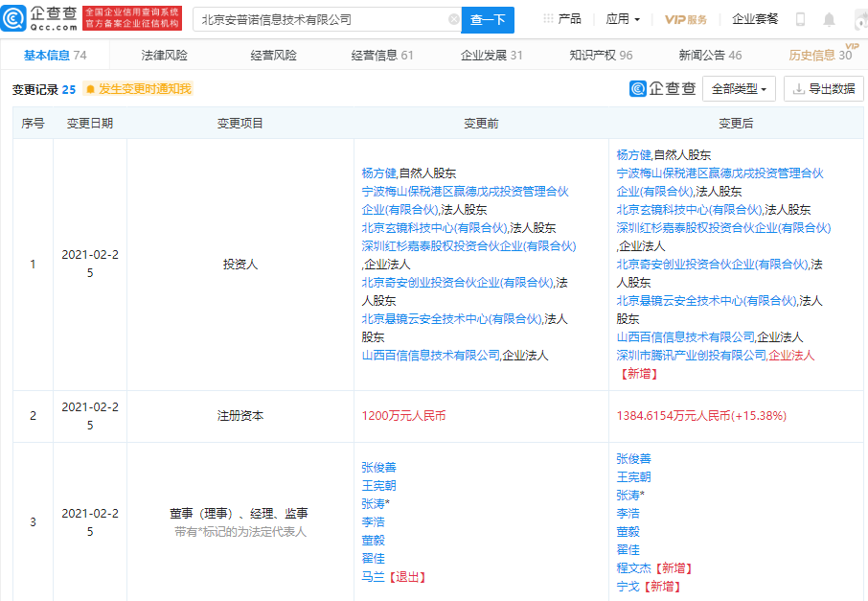Screen dimensions: 868x601
Task: Click the change-notification bell icon
Action: (x=91, y=89)
